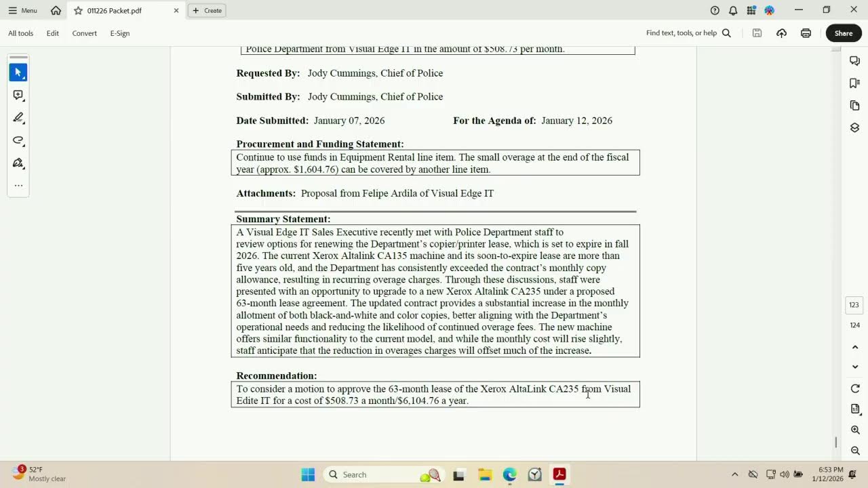
Task: Expand more tools ellipsis in quick toolbar
Action: (18, 185)
